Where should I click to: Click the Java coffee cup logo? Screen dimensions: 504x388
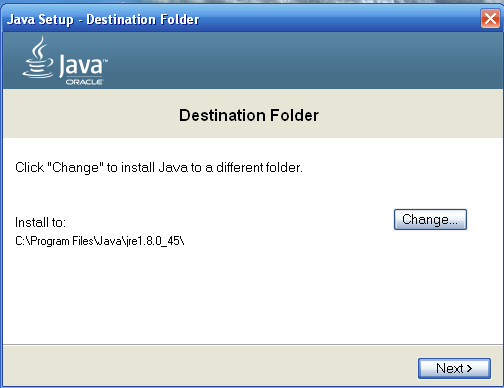point(38,57)
